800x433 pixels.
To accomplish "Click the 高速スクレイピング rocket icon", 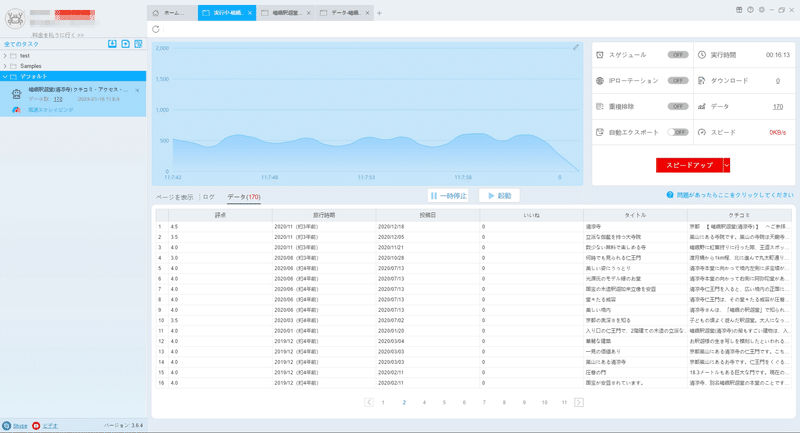I will pyautogui.click(x=16, y=110).
